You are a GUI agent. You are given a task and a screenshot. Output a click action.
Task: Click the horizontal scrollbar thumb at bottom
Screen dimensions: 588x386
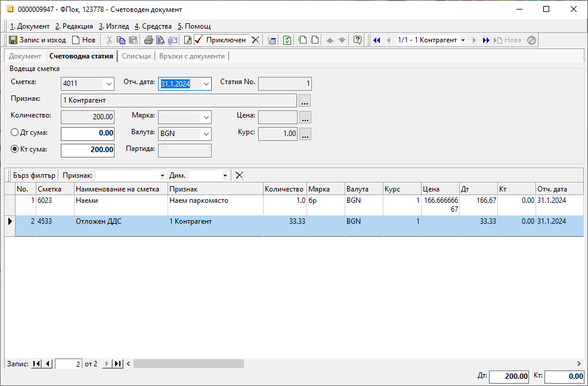[188, 363]
